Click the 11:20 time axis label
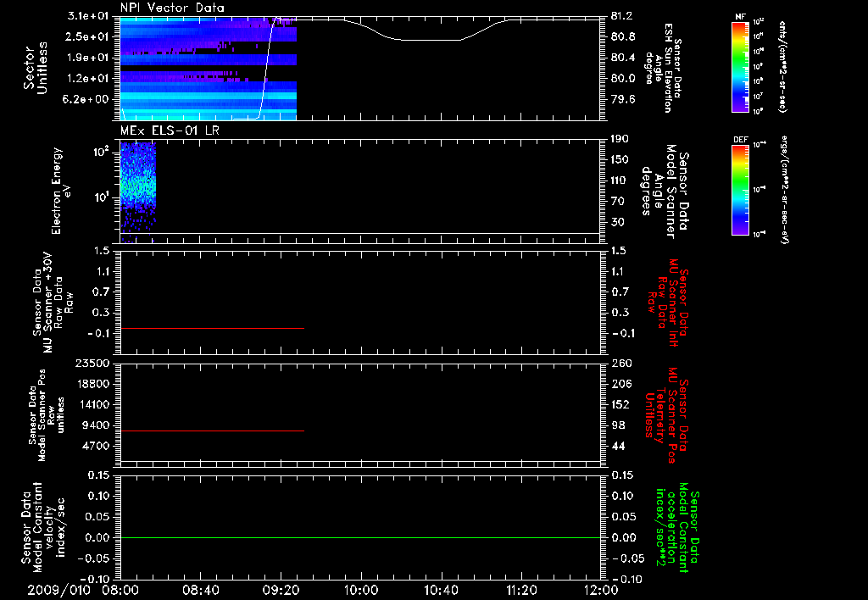 tap(521, 590)
